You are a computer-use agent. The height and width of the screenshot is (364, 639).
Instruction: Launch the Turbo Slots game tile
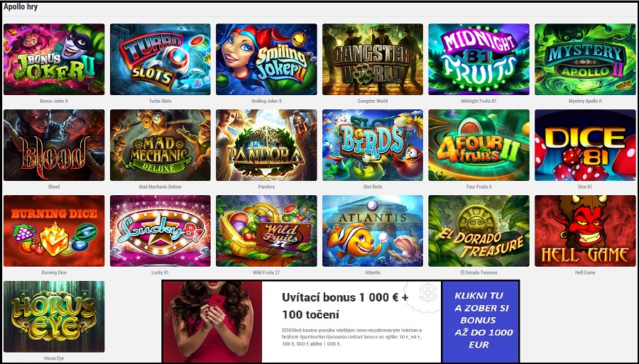click(160, 59)
